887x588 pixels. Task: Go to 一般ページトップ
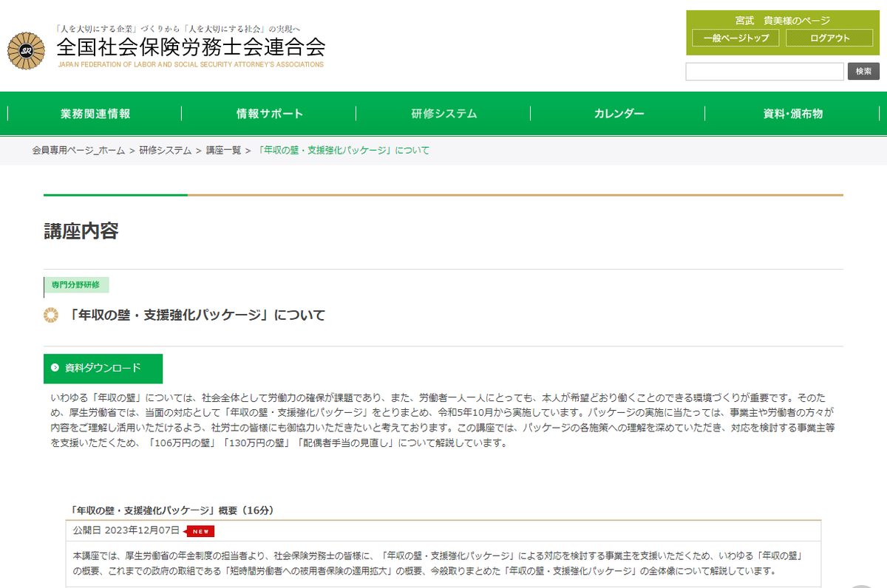pos(735,38)
